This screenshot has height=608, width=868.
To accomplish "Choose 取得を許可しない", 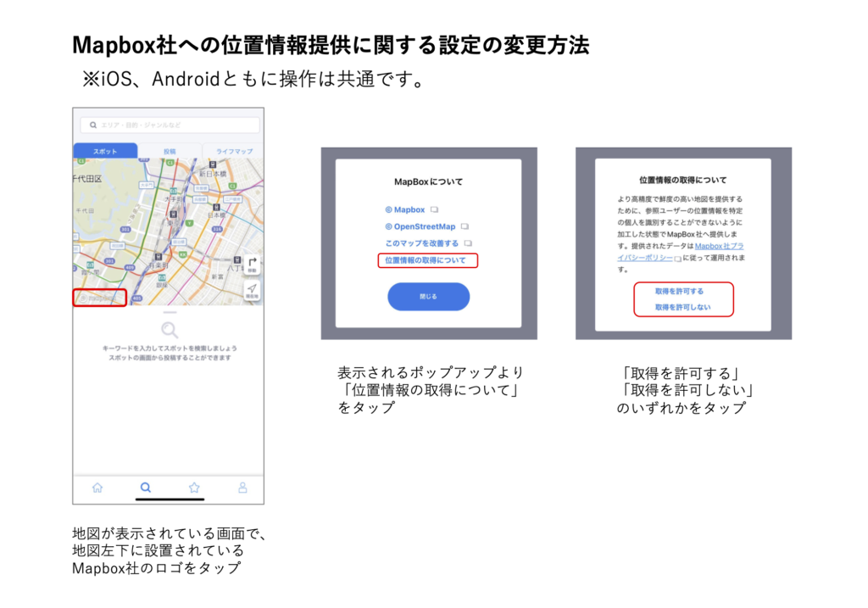I will point(682,307).
